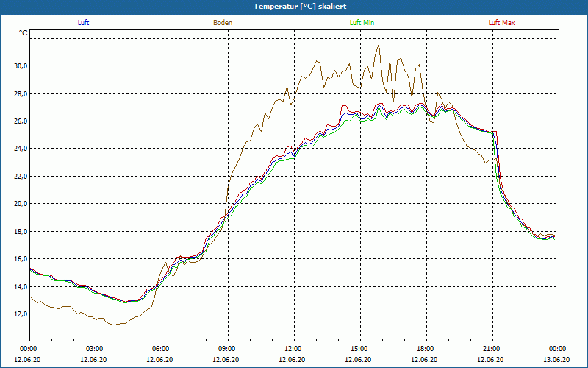Click the 22,0 y-axis value
The height and width of the screenshot is (368, 588).
click(x=21, y=177)
